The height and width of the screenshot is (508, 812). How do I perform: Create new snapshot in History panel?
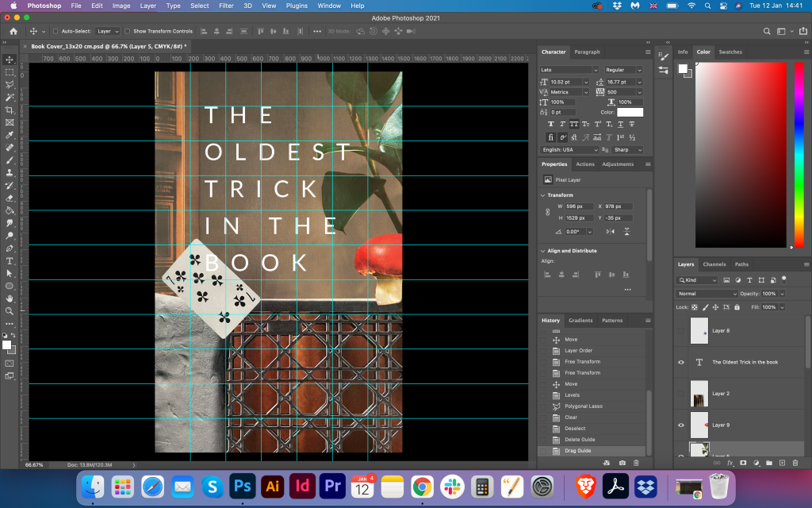[622, 462]
